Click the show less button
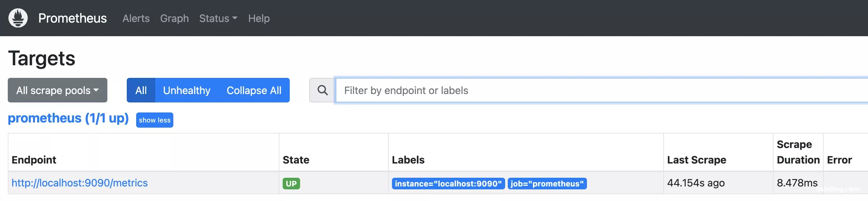 pyautogui.click(x=155, y=120)
